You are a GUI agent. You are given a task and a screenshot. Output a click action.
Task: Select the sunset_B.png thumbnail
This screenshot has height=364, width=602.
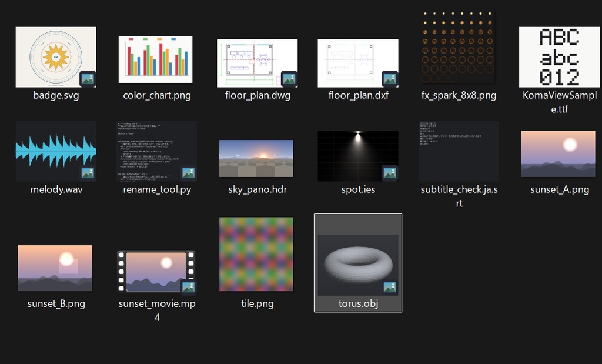pos(55,268)
